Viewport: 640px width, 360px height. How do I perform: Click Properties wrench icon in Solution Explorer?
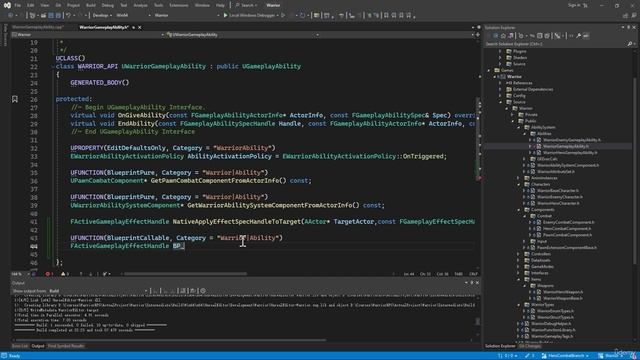click(578, 36)
